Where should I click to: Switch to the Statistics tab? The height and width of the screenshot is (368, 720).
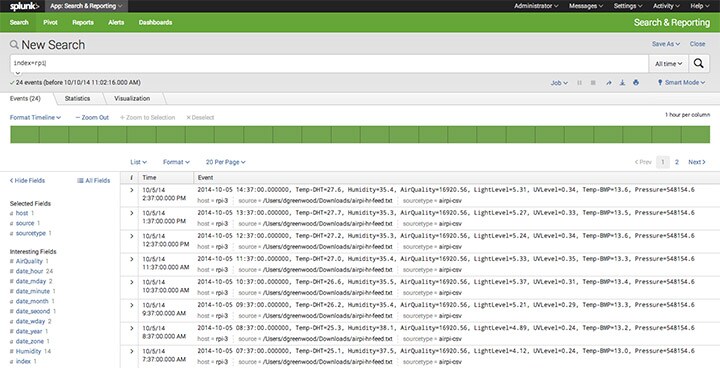(78, 98)
